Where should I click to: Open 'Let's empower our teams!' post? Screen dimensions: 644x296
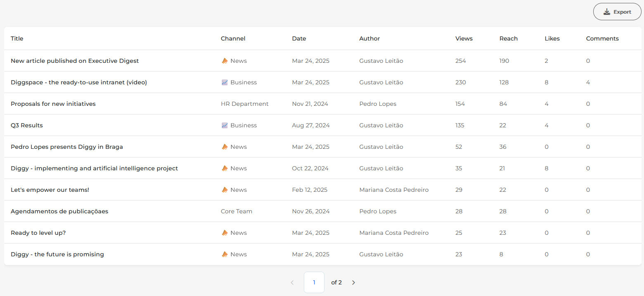50,190
